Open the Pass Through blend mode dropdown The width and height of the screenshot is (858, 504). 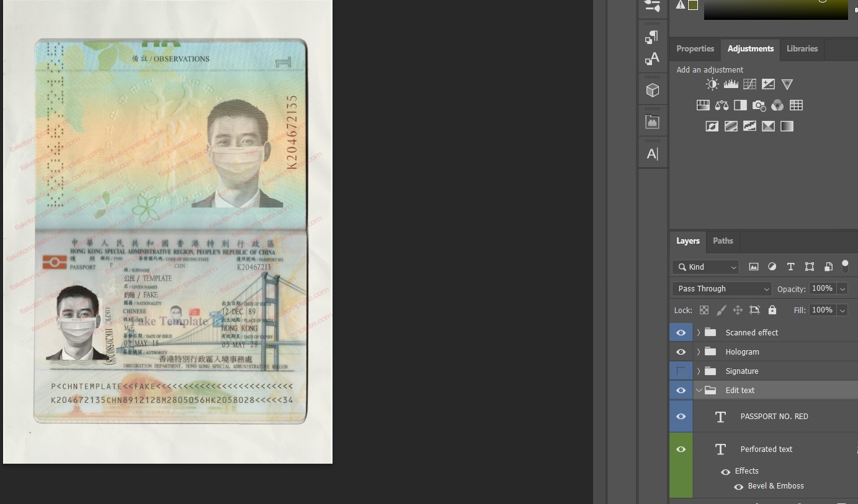(x=722, y=288)
